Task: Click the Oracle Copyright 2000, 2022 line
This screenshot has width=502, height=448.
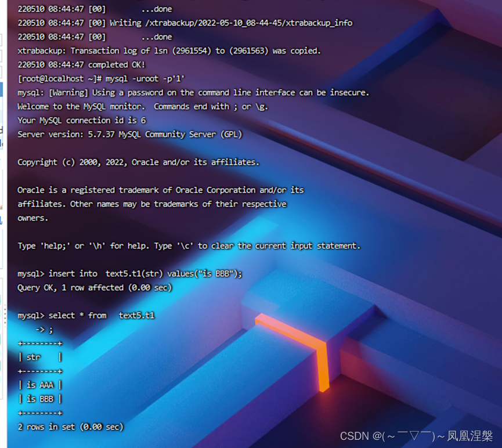Action: click(138, 162)
